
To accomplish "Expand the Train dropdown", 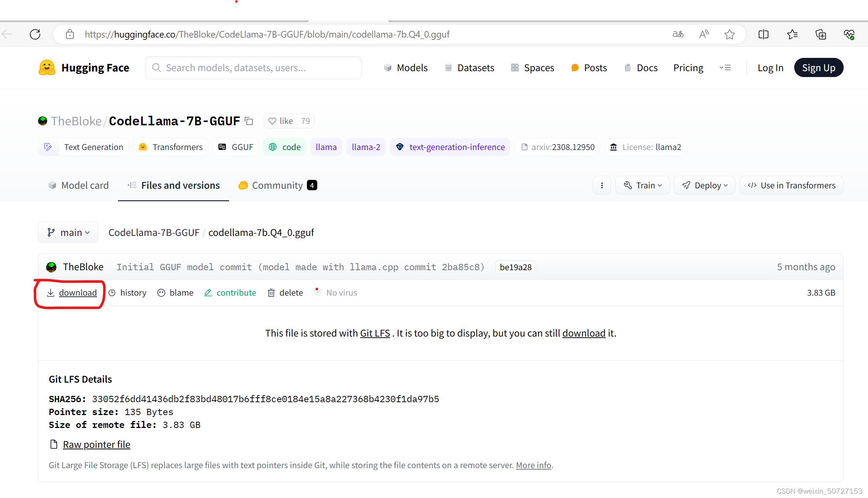I will click(643, 185).
